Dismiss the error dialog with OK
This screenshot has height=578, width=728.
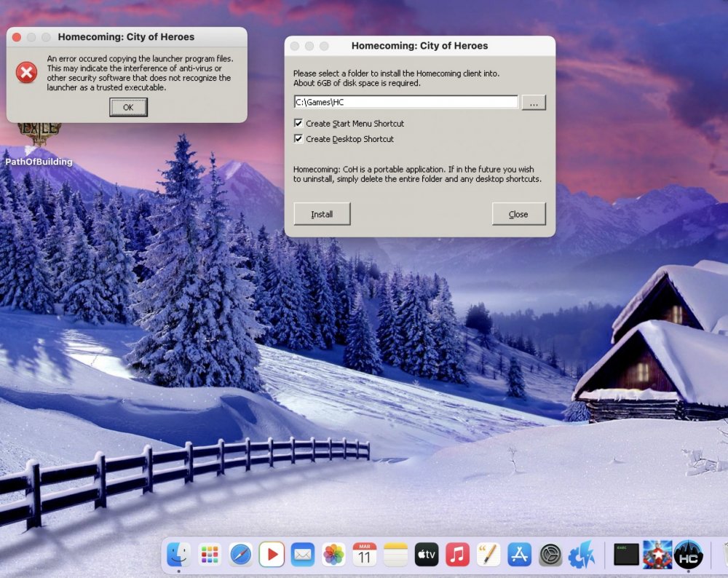128,107
